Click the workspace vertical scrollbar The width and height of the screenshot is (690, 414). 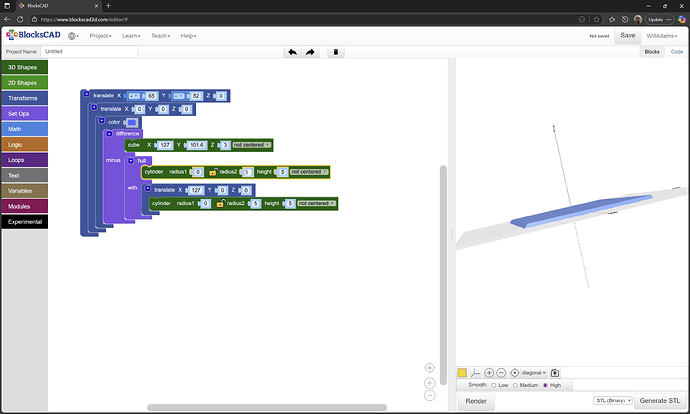point(443,275)
